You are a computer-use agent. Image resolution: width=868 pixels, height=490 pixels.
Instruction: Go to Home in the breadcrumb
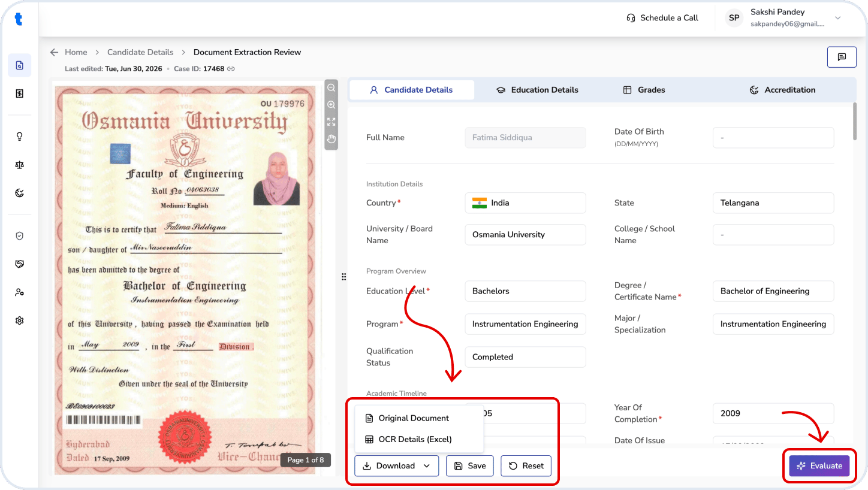(x=76, y=52)
